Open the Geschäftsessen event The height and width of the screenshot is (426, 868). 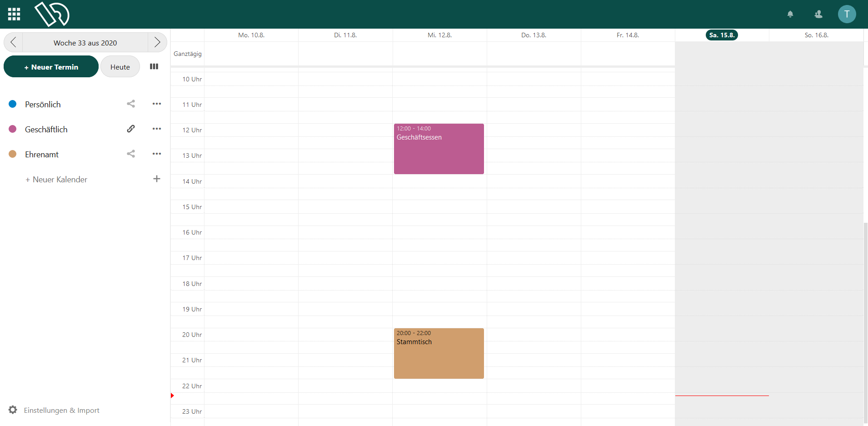coord(439,149)
